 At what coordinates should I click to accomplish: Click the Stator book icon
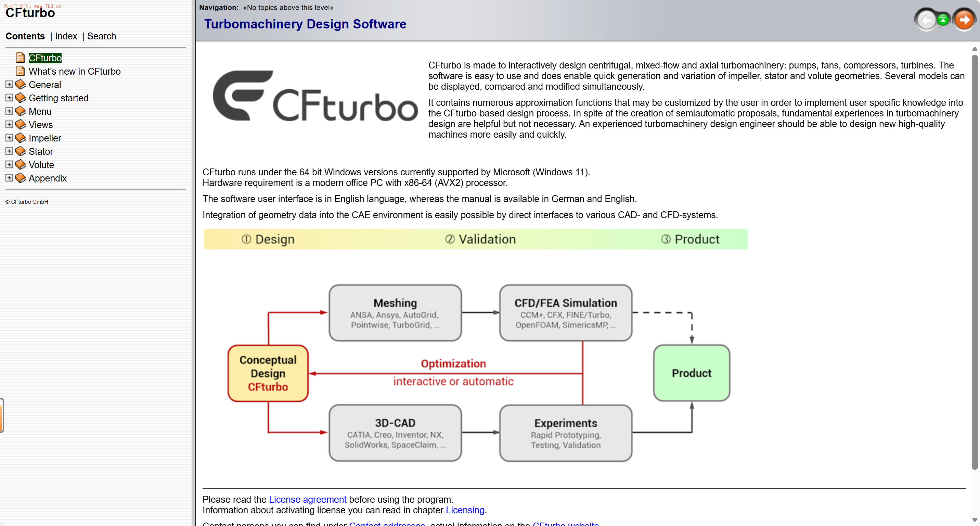[x=21, y=151]
